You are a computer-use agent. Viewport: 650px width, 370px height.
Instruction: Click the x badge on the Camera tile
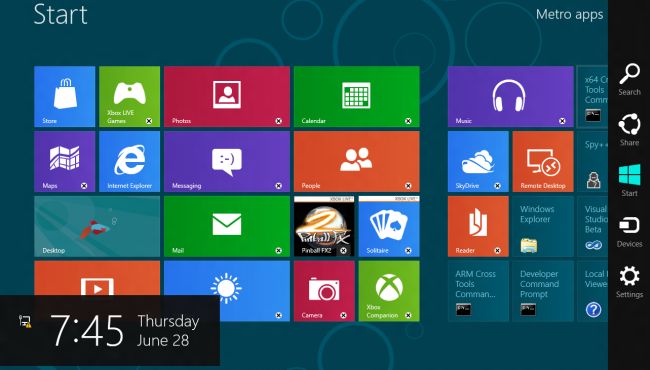[x=344, y=315]
